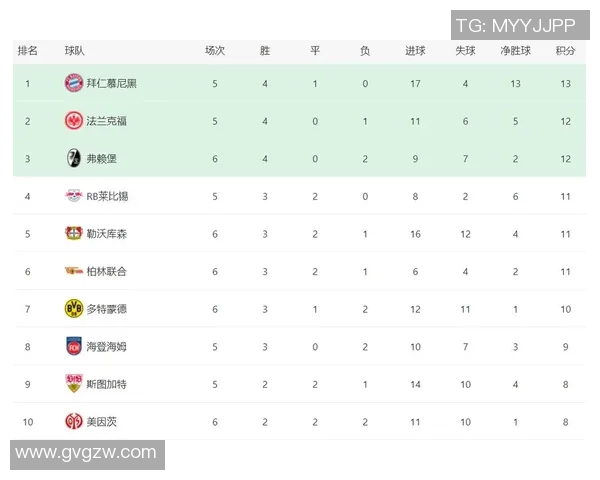The height and width of the screenshot is (480, 600).
Task: Click the 进球 column header
Action: coord(415,50)
